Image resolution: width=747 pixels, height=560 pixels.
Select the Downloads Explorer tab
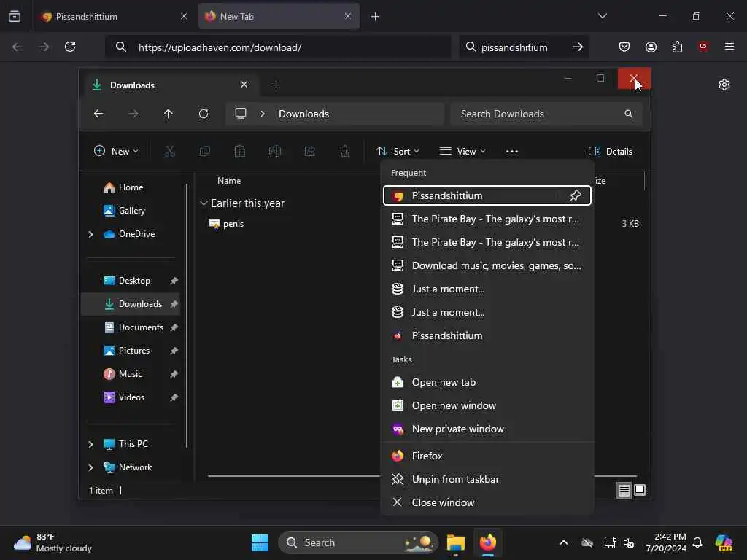[x=171, y=85]
